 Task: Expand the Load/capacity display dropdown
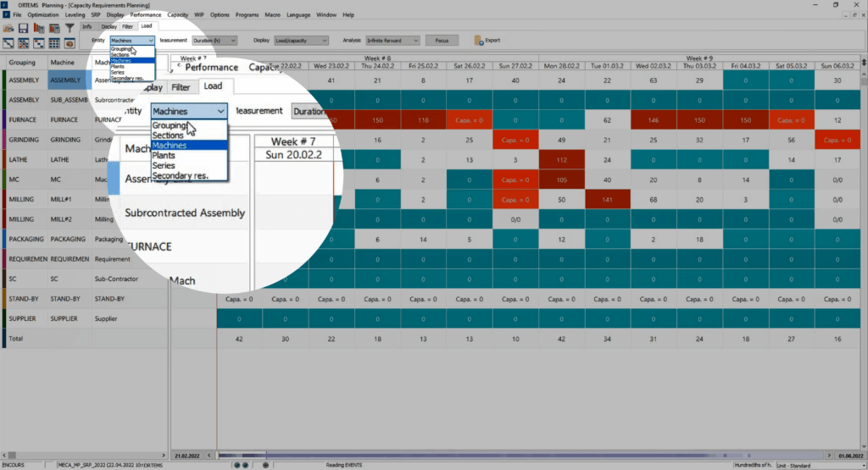[x=302, y=40]
